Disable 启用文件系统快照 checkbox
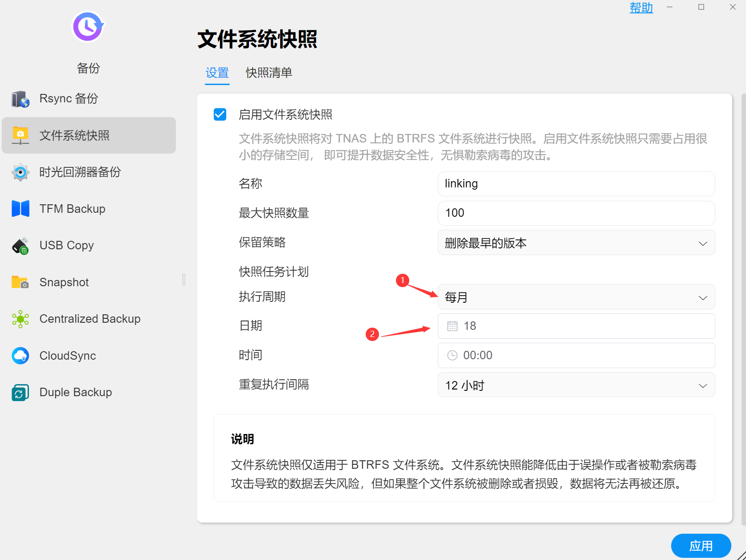Screen dimensions: 746x560 tap(220, 114)
